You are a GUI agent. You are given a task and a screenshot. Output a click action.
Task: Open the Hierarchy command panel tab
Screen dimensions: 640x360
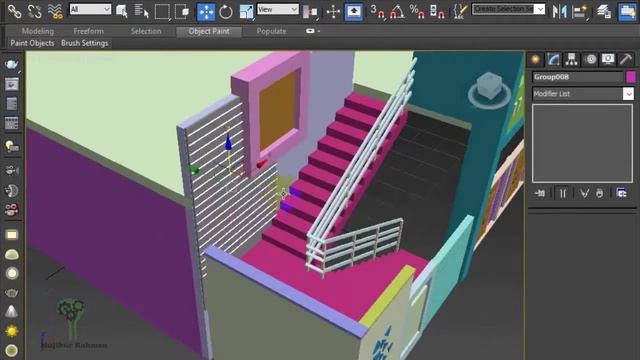tap(571, 60)
